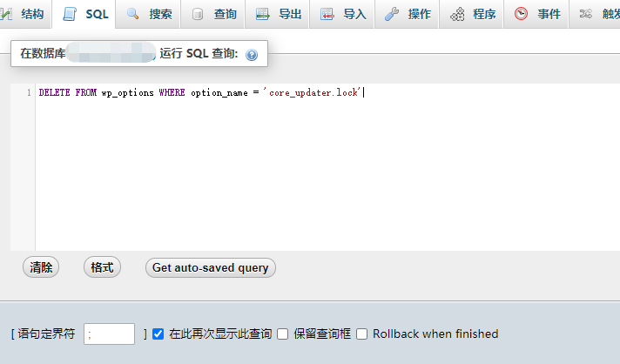Click the SQL tab's document icon

coord(70,14)
